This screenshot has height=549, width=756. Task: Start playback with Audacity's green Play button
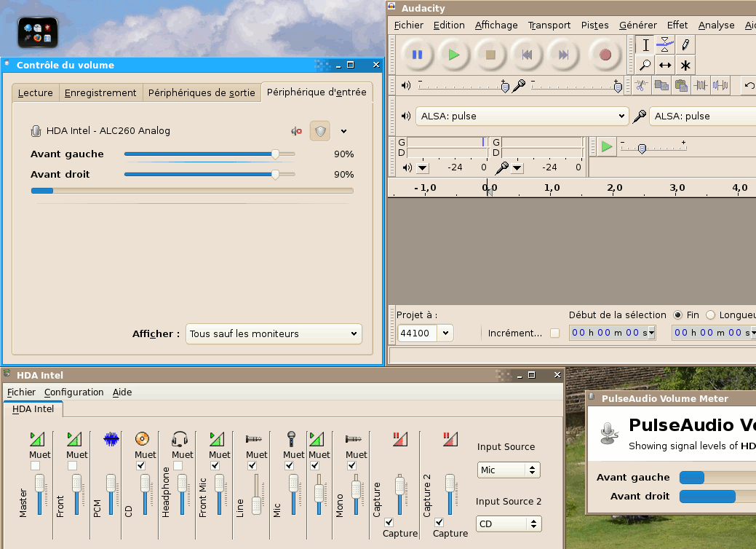click(x=454, y=55)
